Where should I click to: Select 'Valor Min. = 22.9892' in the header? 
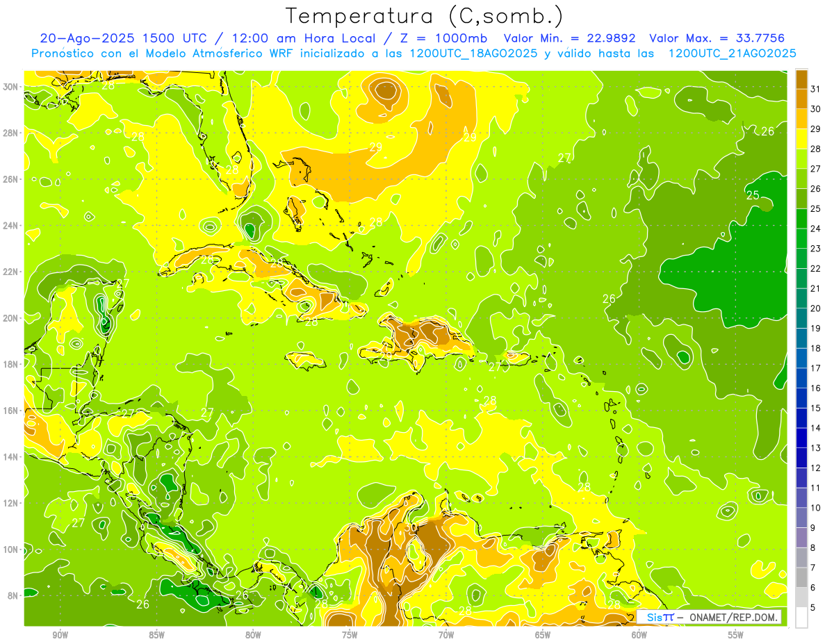(x=570, y=38)
